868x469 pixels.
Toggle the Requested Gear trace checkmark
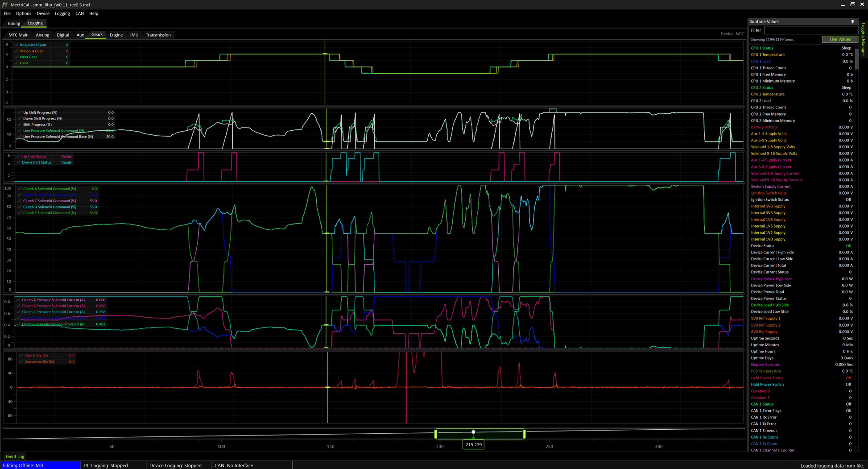(x=17, y=45)
